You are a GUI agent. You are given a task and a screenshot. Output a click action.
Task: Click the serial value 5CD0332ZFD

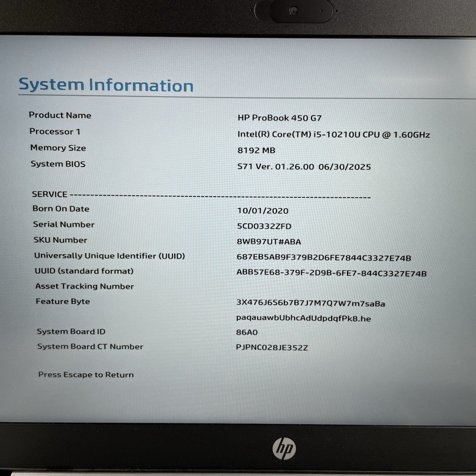[264, 226]
